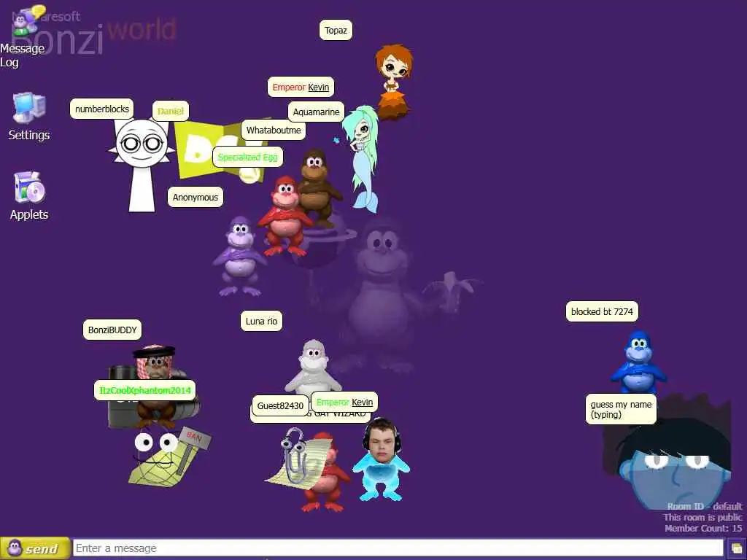
Task: Click the yellow icon right of message field
Action: pos(737,548)
